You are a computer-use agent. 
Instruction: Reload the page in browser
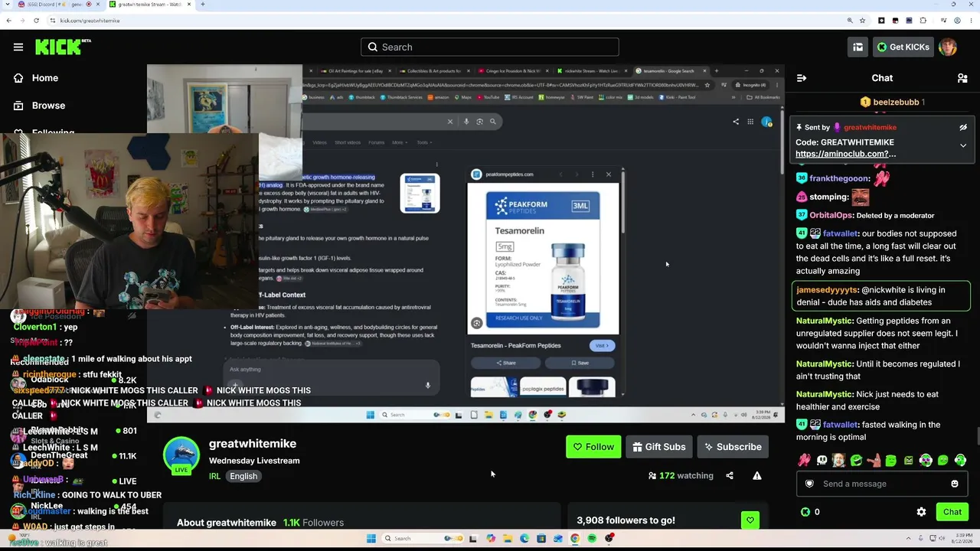point(36,21)
